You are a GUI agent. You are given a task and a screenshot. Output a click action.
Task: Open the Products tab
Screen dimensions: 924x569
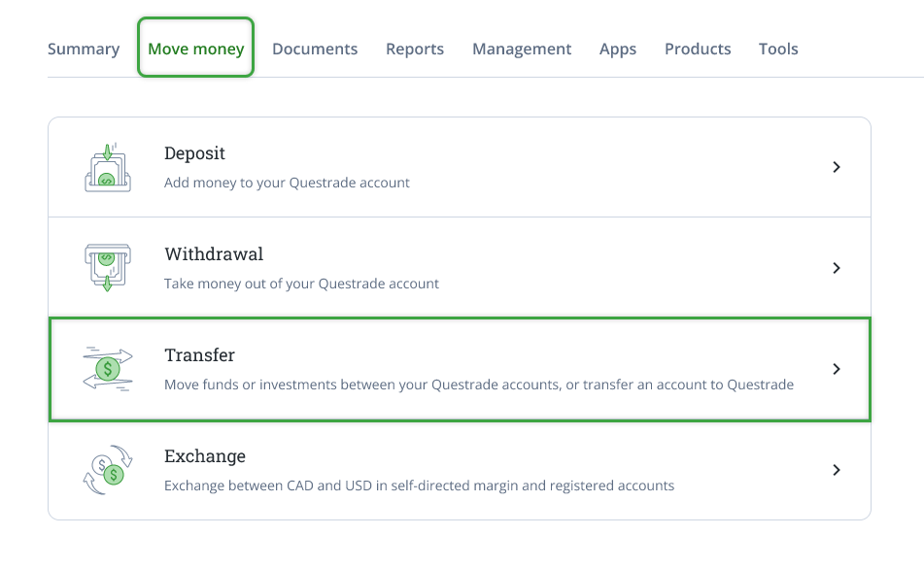(x=698, y=49)
